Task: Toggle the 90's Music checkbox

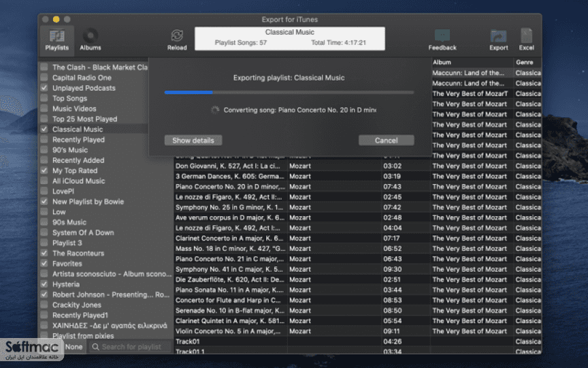Action: [x=44, y=150]
